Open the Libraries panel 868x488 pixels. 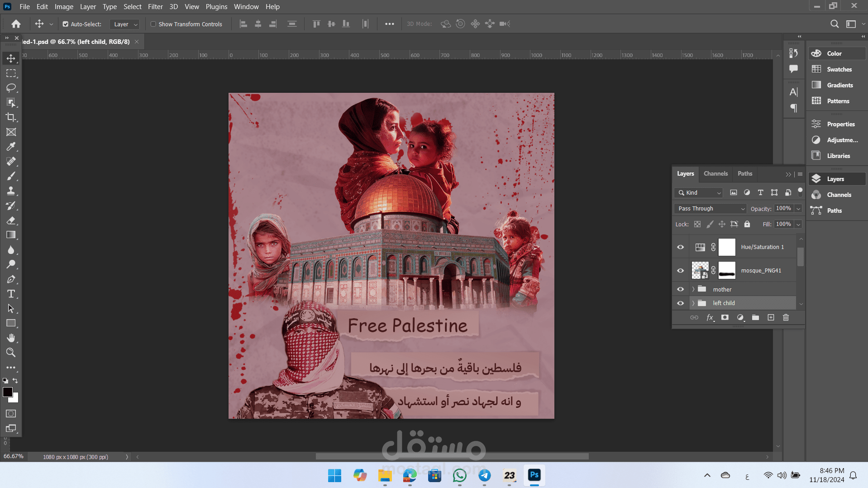(838, 156)
